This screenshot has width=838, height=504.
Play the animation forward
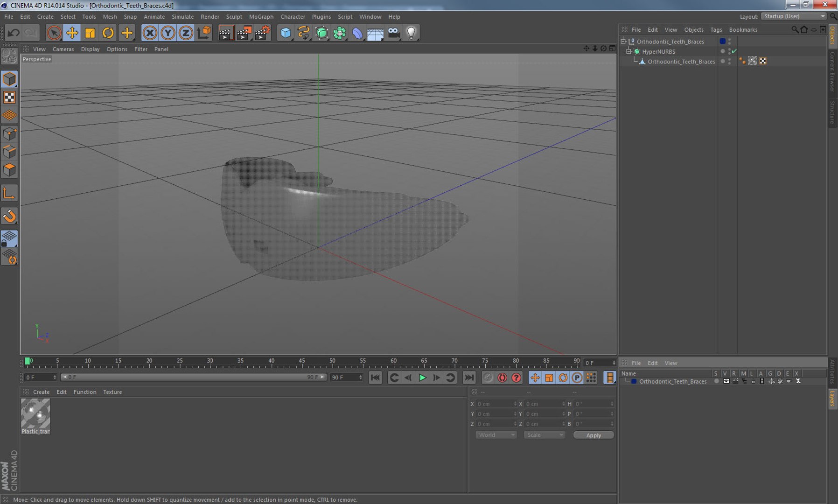422,378
